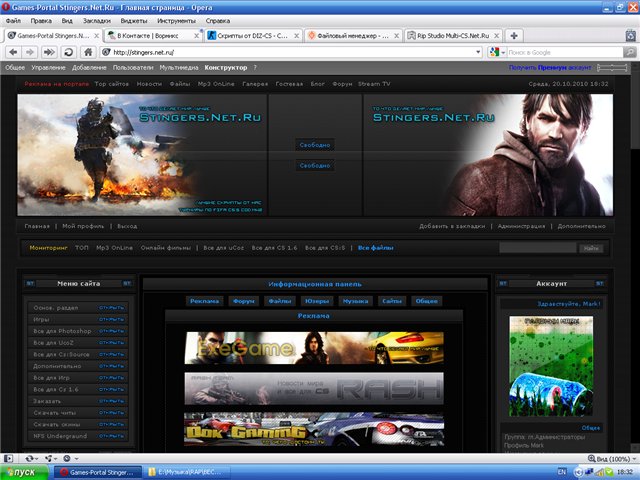Go back with the browser Back arrow
The height and width of the screenshot is (480, 640).
click(x=13, y=52)
